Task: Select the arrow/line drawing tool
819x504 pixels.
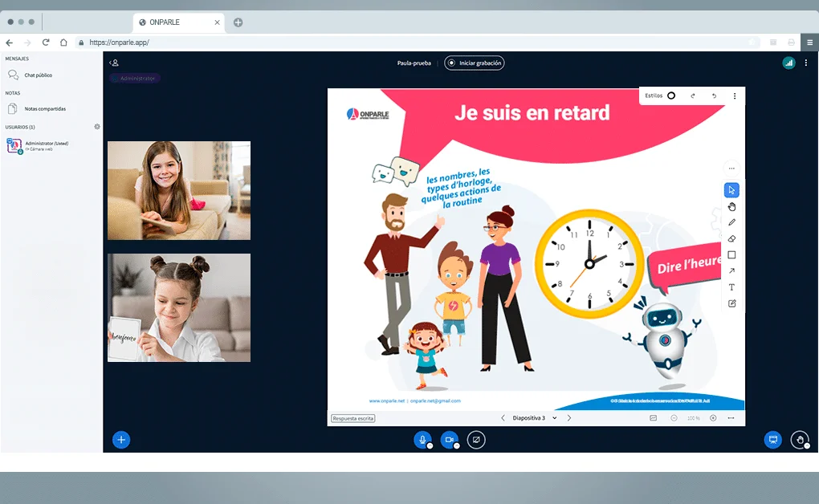Action: coord(731,270)
